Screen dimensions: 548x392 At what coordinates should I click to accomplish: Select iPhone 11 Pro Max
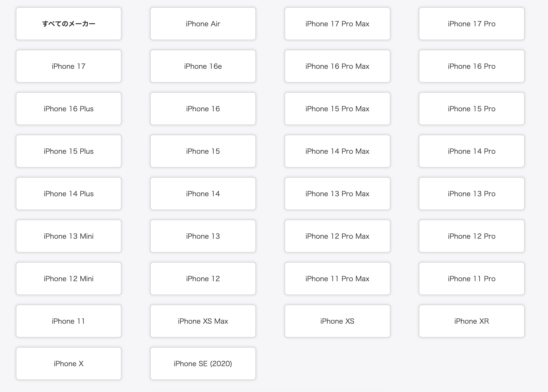[337, 279]
